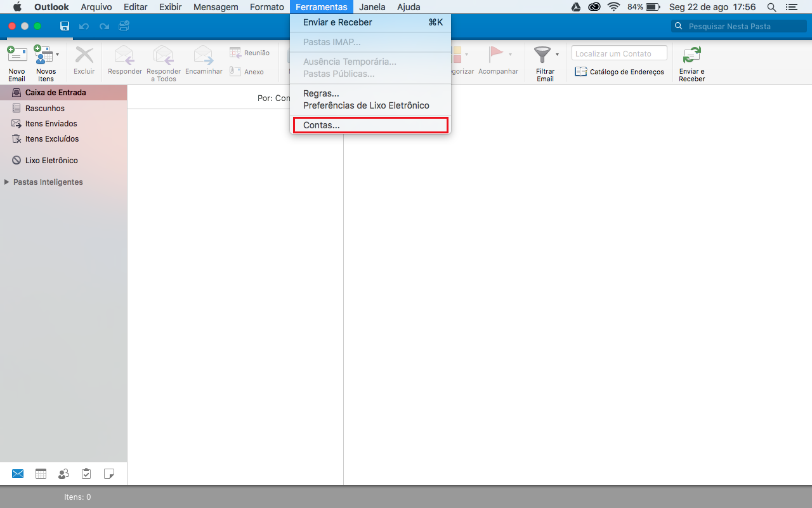This screenshot has height=508, width=812.
Task: Open the Rascunhos folder
Action: (x=44, y=109)
